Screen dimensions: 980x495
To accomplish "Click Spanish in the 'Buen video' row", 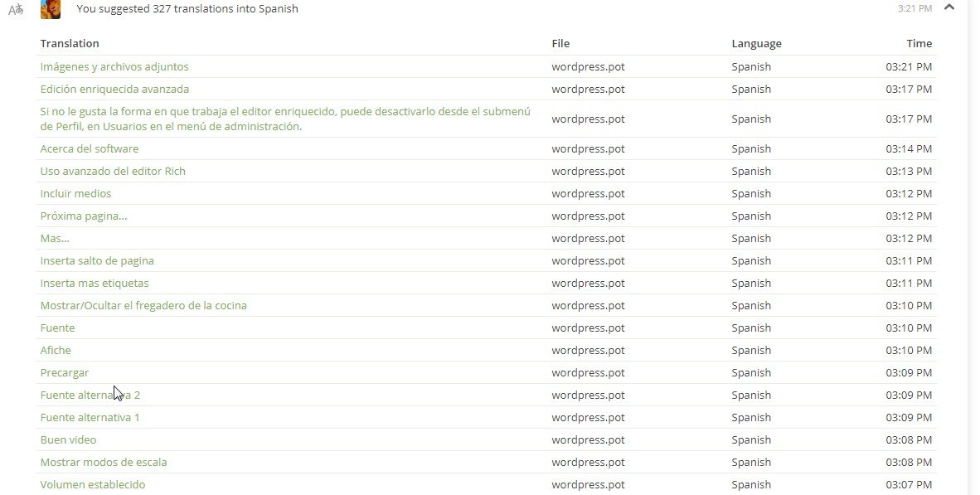I will point(751,440).
